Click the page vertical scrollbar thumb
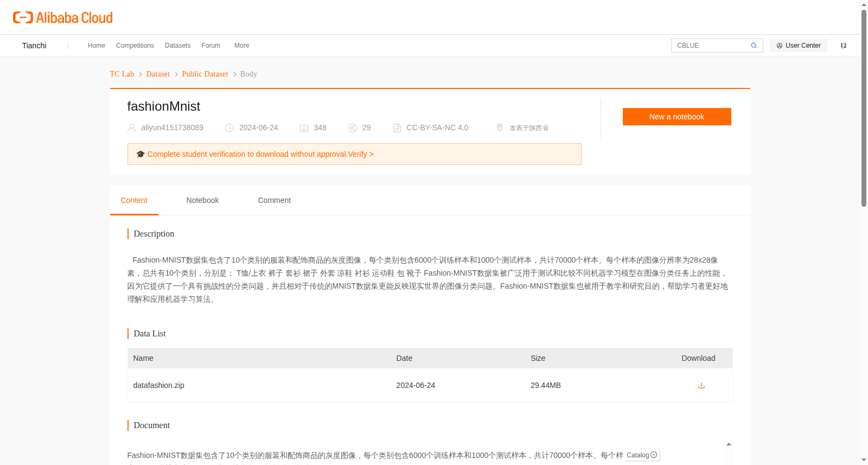Image resolution: width=868 pixels, height=465 pixels. tap(864, 109)
